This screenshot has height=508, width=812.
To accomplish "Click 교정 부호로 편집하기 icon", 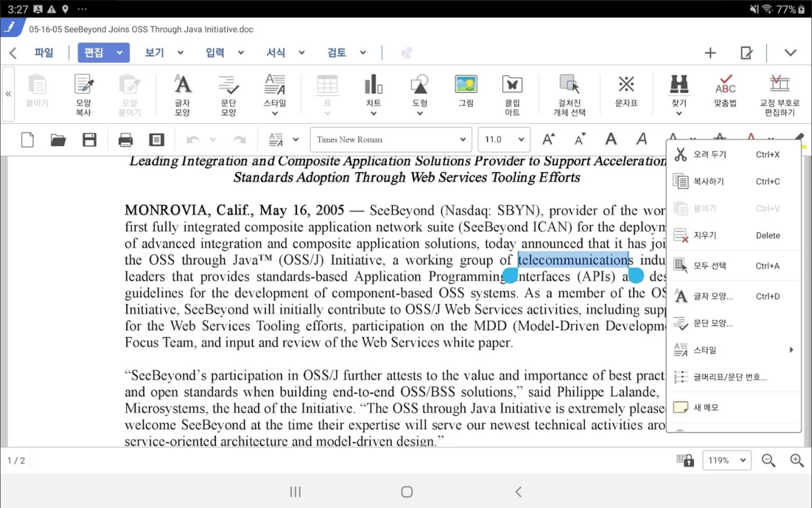I will click(x=779, y=95).
